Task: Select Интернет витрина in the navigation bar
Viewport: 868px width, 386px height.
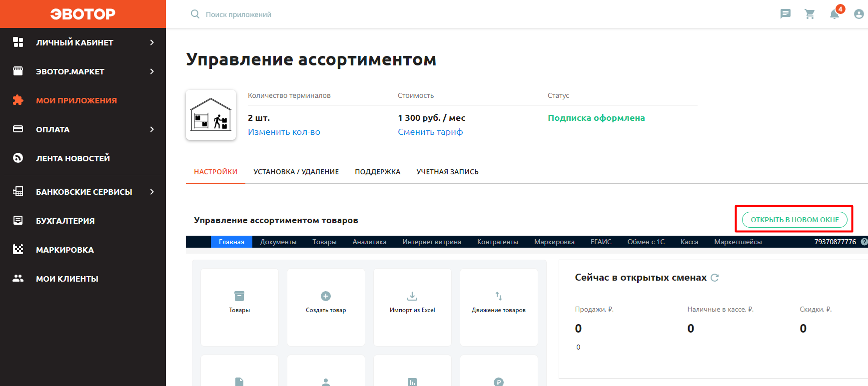Action: (x=432, y=242)
